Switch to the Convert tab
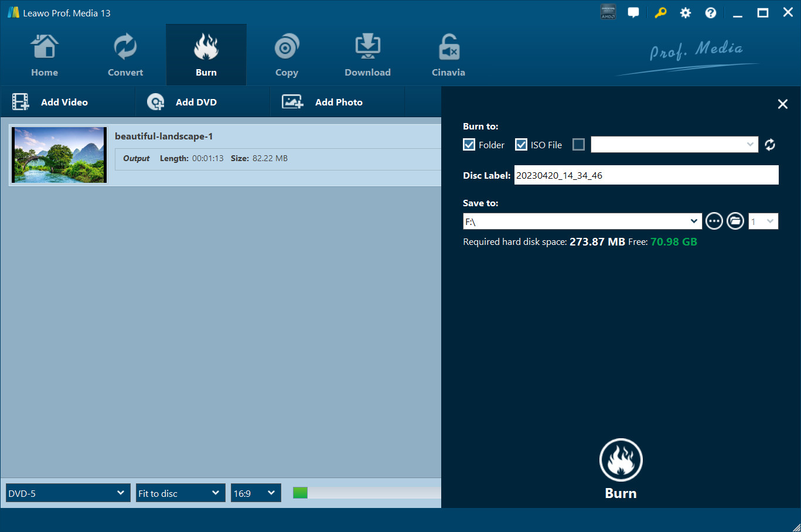Image resolution: width=801 pixels, height=532 pixels. 125,56
